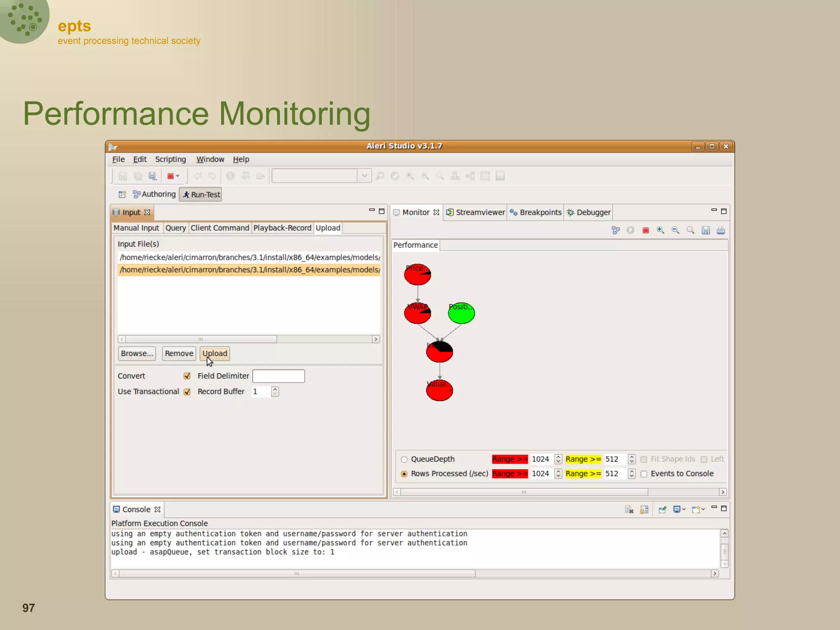Toggle Use Transactional checkbox

click(x=187, y=392)
